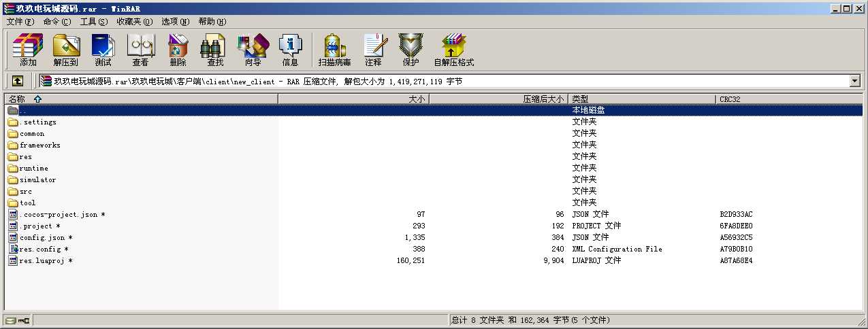Click the .settings folder icon

click(x=13, y=122)
